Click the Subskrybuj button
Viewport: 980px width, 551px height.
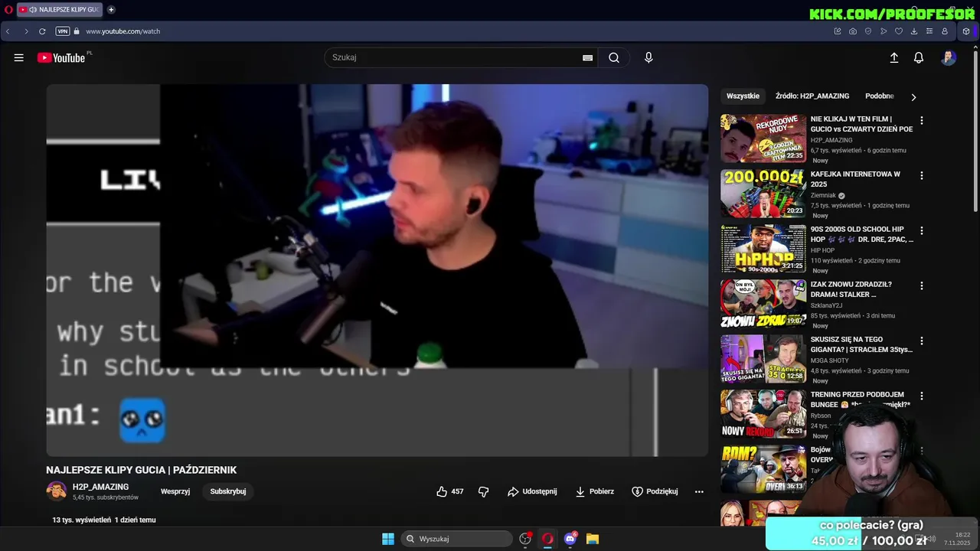click(228, 491)
